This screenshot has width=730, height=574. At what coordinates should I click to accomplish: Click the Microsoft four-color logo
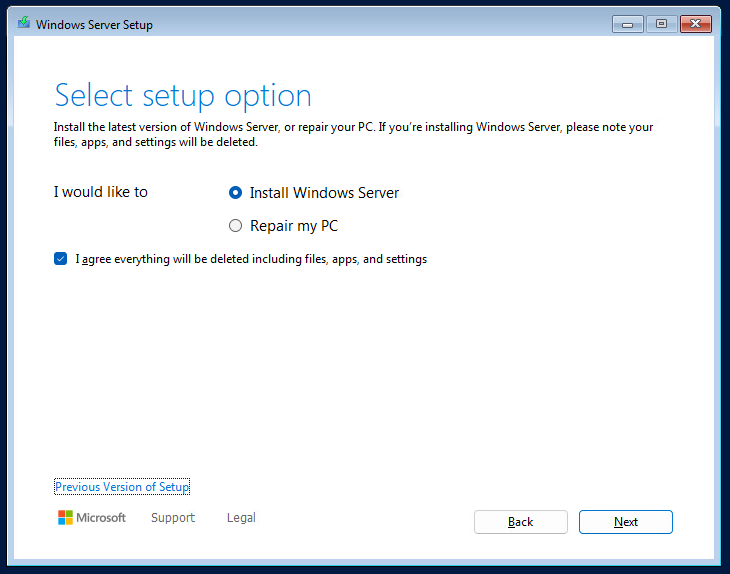(x=65, y=518)
